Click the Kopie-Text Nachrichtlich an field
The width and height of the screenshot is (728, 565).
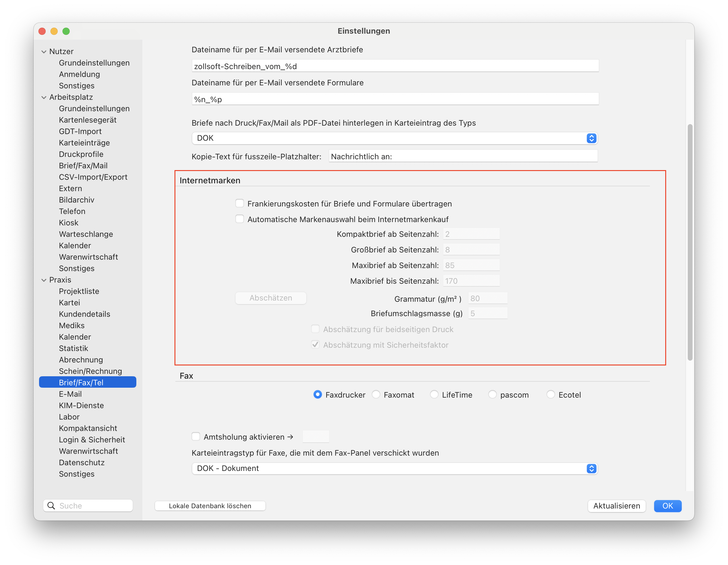point(463,156)
